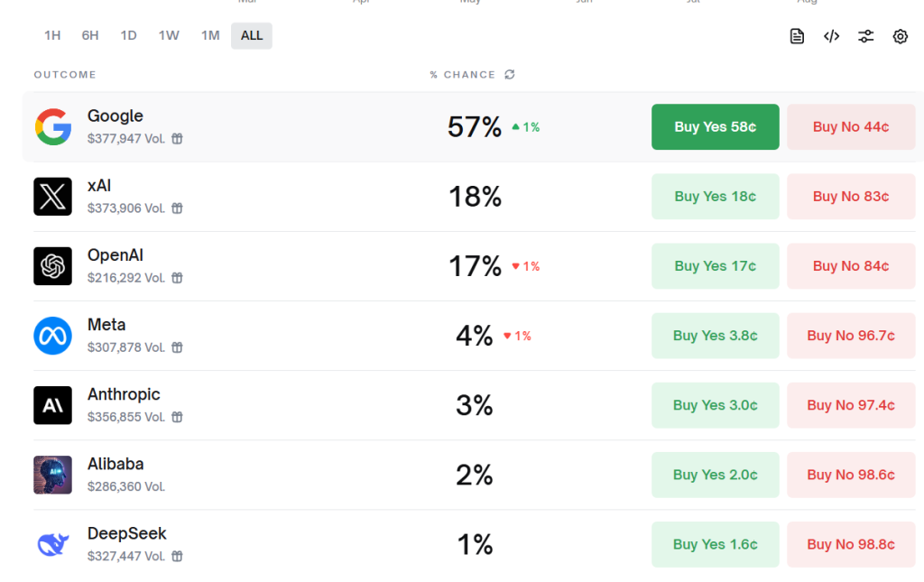Buy No on DeepSeek at 98.8¢
This screenshot has height=582, width=924.
[851, 544]
